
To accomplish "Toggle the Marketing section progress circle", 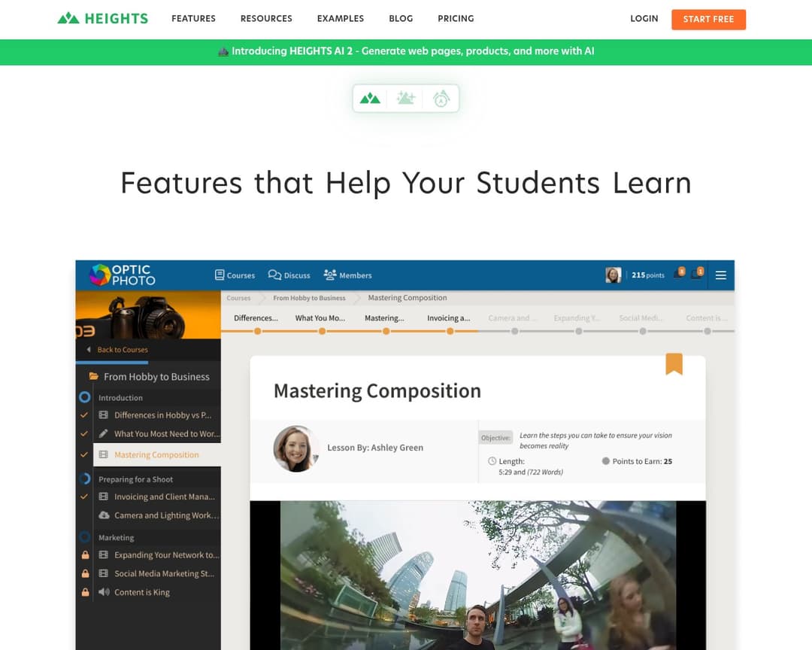I will point(85,537).
